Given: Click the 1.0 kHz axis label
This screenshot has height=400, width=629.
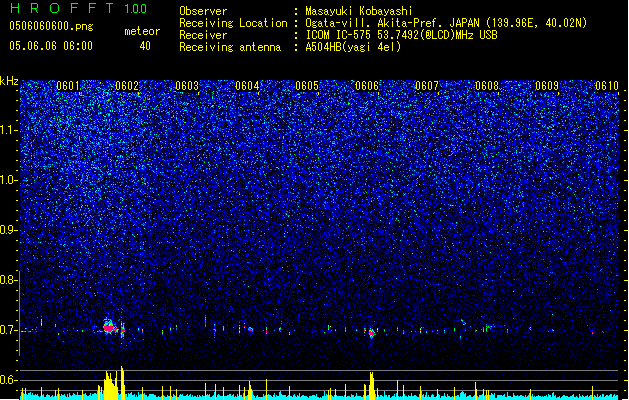Looking at the screenshot, I should 8,180.
